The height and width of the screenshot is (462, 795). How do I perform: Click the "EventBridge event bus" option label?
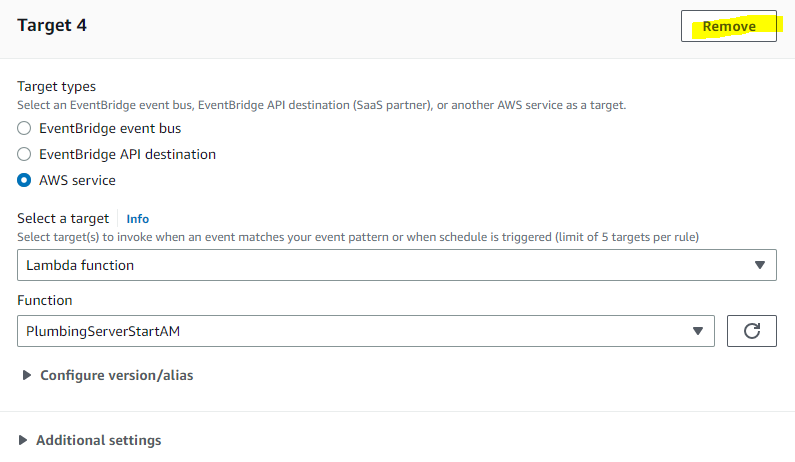coord(110,129)
